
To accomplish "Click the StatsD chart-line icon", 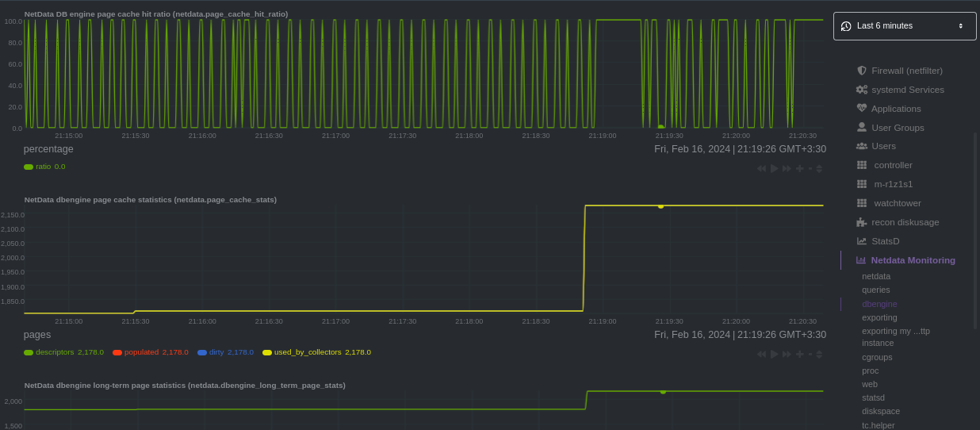I will click(x=862, y=241).
